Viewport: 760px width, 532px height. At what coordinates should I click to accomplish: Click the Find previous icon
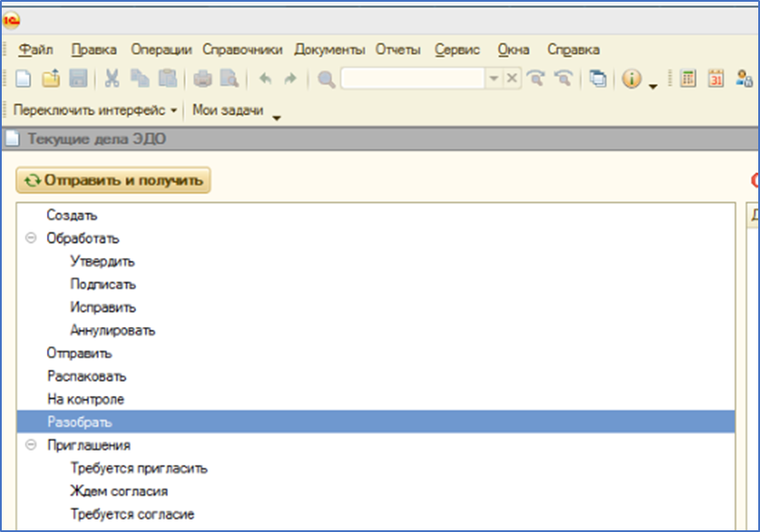tap(564, 78)
